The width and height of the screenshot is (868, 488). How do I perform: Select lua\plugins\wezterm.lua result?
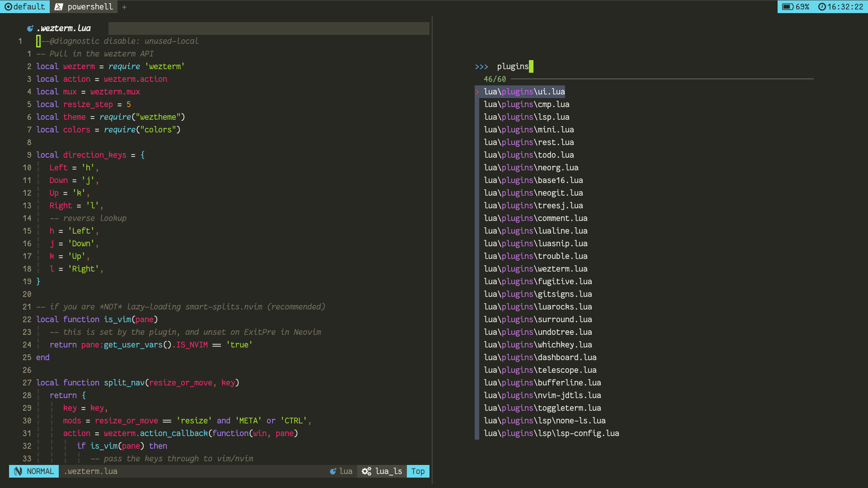[x=536, y=269]
